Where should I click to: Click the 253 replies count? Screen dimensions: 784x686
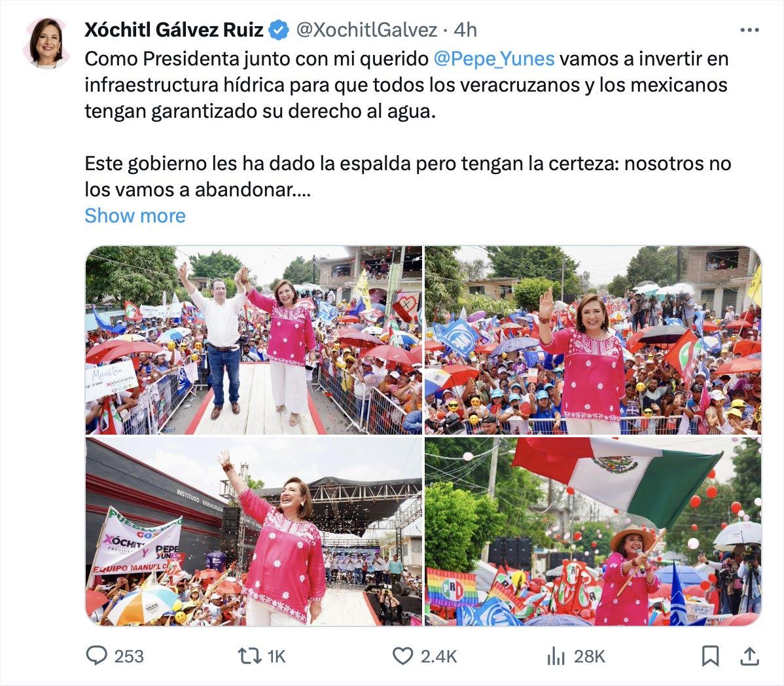point(129,656)
